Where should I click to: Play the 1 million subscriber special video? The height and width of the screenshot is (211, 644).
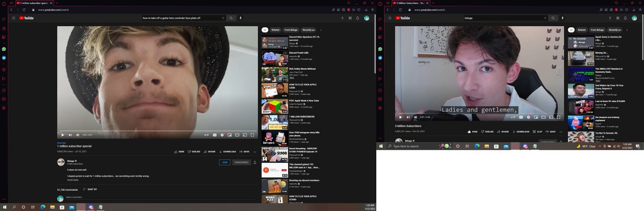click(62, 134)
